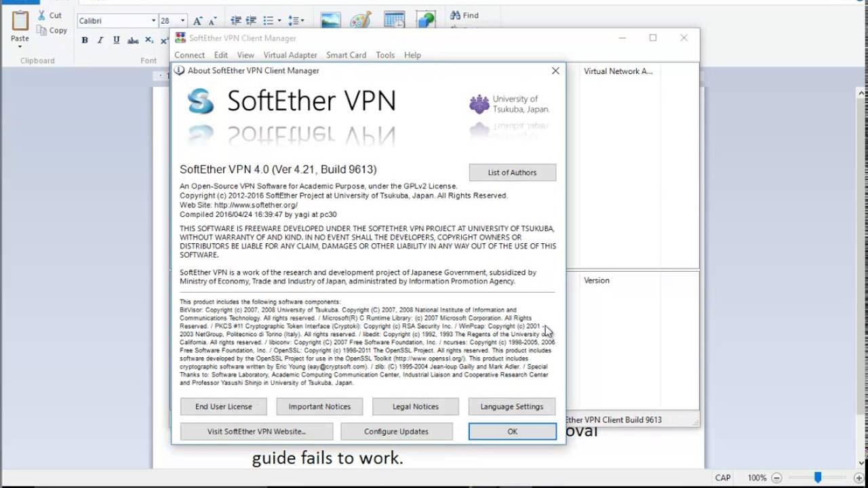Click the List of Authors button
The width and height of the screenshot is (868, 488).
[x=512, y=172]
